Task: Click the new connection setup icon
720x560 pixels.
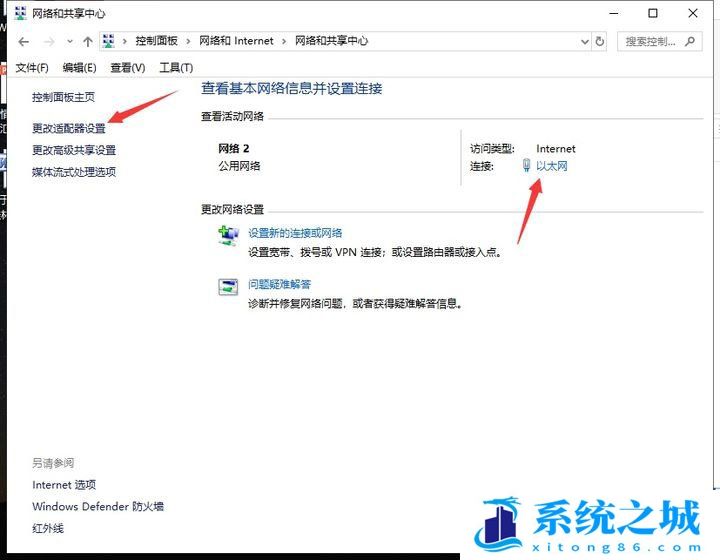Action: coord(228,236)
